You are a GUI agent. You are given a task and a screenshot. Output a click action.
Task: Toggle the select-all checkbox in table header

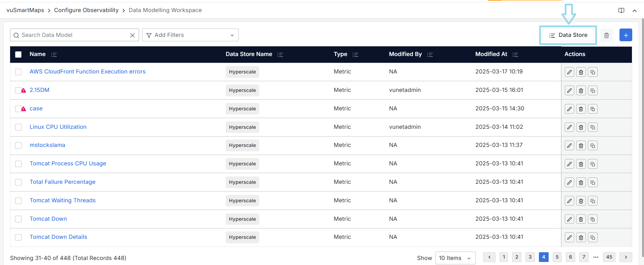pyautogui.click(x=18, y=54)
